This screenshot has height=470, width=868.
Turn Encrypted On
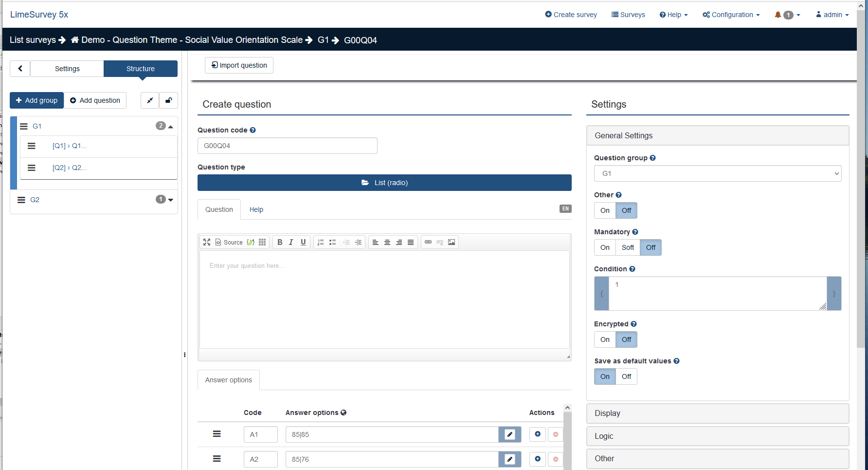[605, 339]
